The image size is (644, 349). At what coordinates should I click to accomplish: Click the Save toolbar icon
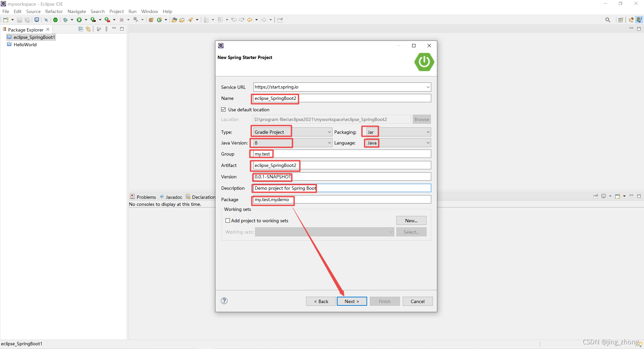(19, 20)
